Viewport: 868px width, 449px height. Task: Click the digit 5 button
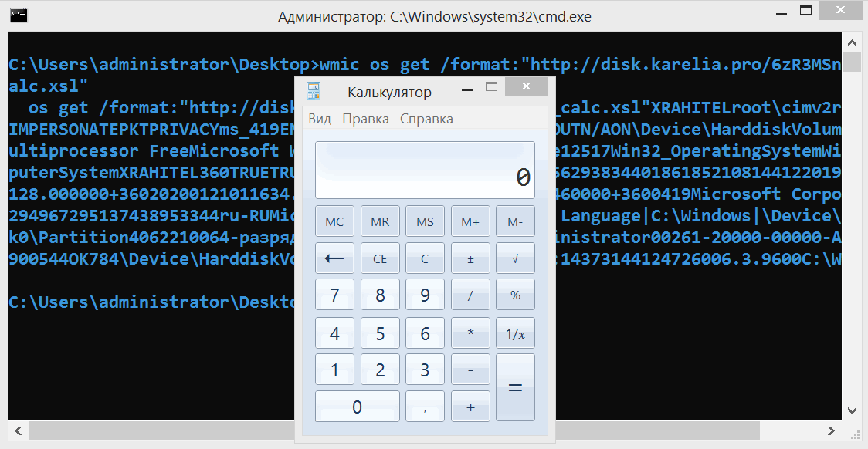[380, 333]
